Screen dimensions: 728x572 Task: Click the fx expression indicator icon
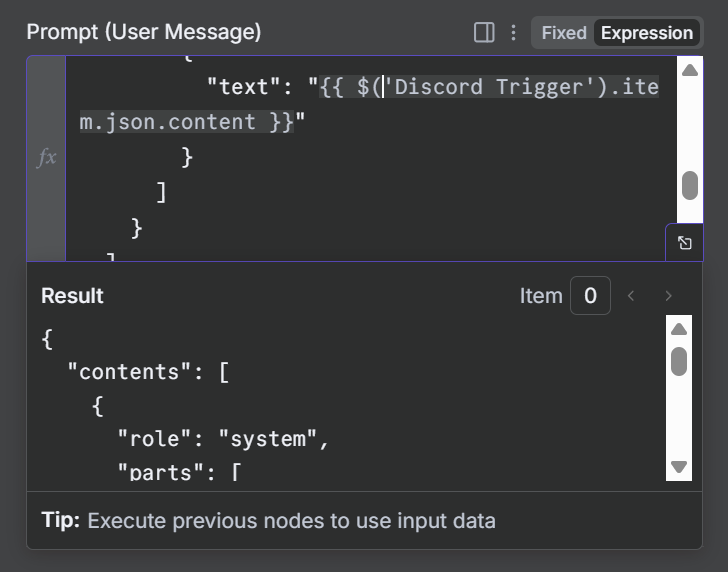click(x=47, y=157)
